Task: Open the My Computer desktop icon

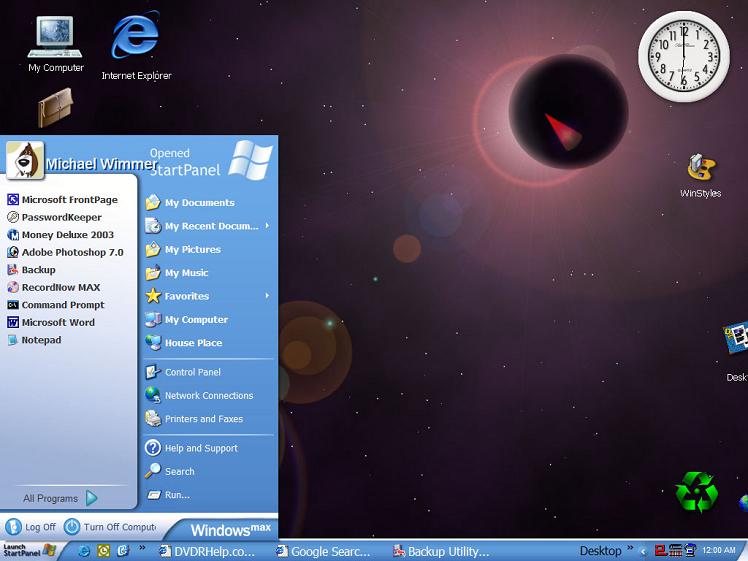Action: click(x=55, y=44)
